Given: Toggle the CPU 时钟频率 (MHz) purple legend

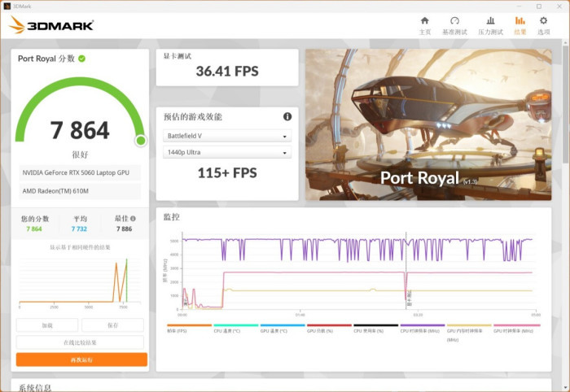Looking at the screenshot, I should pos(423,329).
